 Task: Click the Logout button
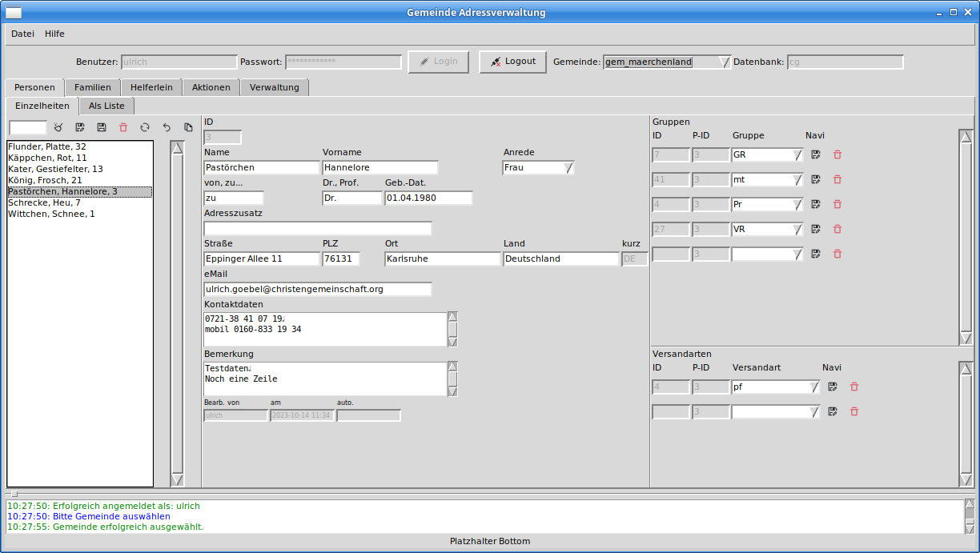pyautogui.click(x=512, y=62)
